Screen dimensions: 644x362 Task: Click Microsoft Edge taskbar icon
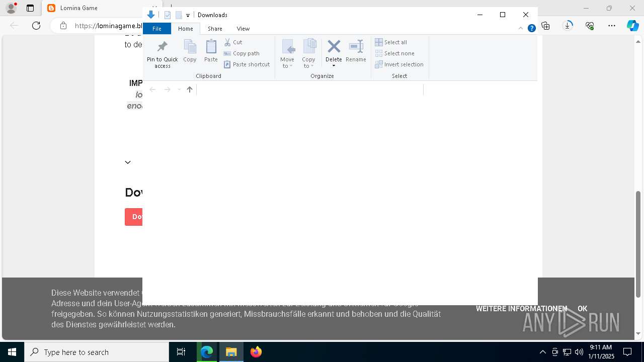point(207,352)
